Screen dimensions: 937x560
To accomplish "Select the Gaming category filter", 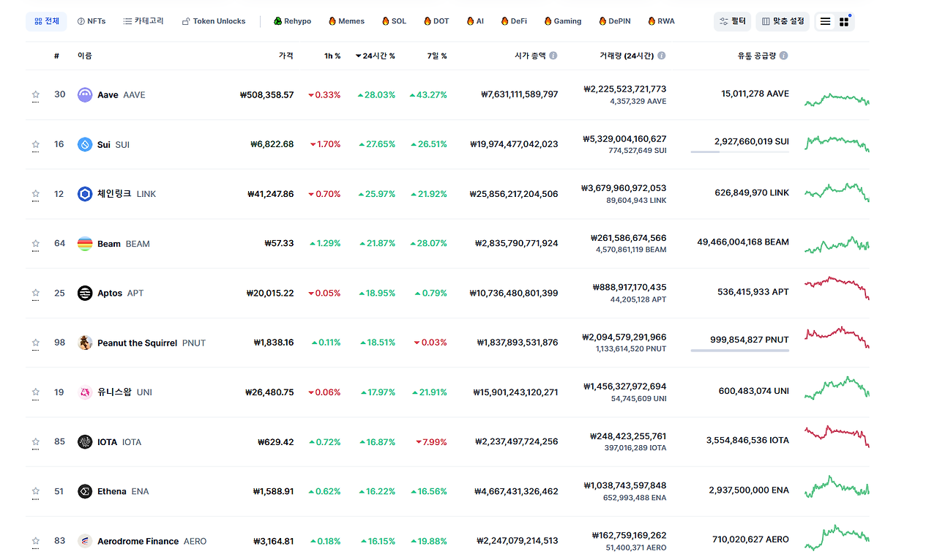I will [x=562, y=21].
